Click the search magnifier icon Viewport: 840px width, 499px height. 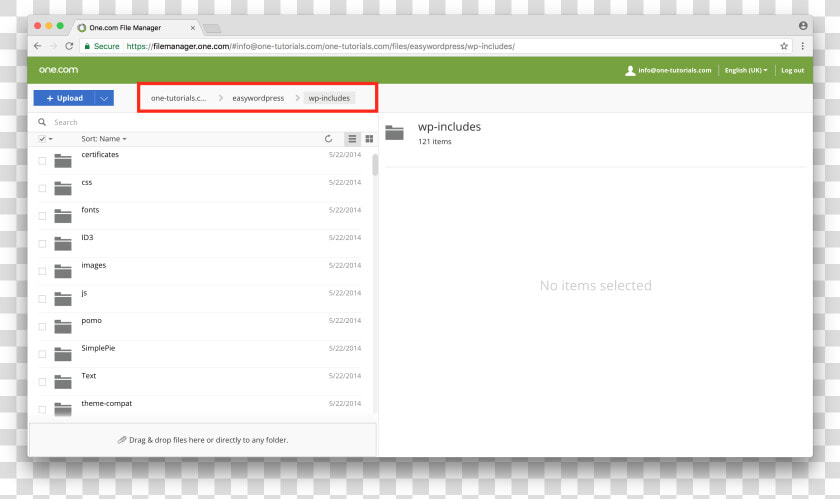42,122
